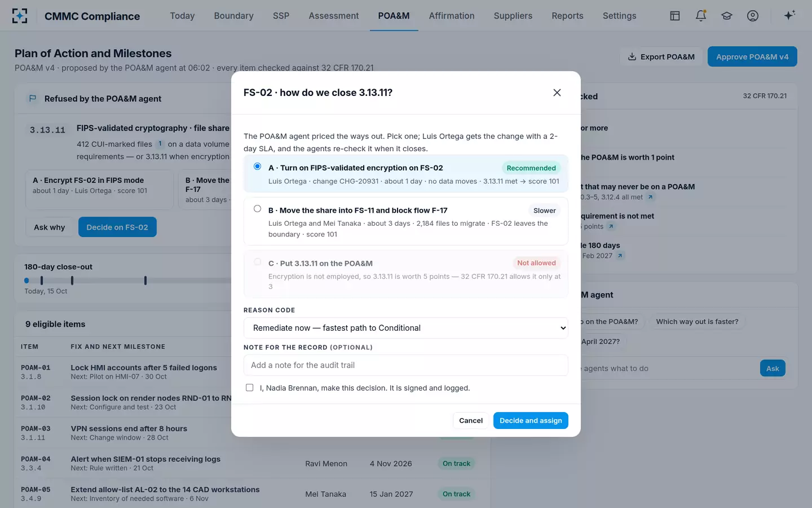Open the layout panel icon in header
Viewport: 812px width, 508px height.
tap(674, 16)
